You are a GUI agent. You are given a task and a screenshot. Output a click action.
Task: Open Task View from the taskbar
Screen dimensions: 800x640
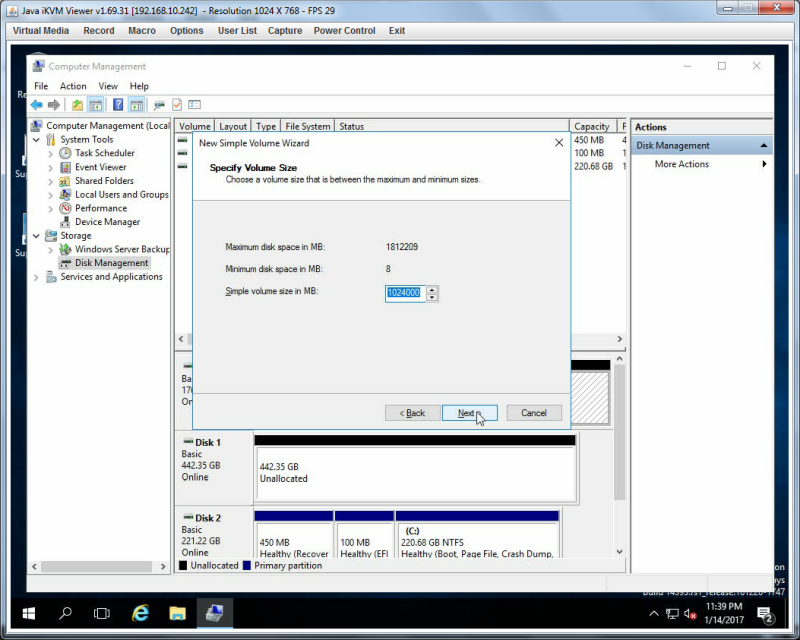[102, 613]
